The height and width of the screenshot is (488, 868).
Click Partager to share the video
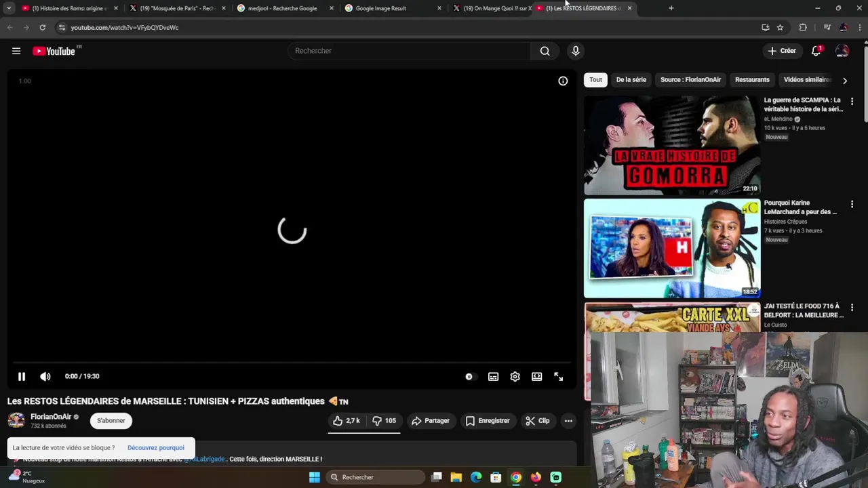[x=431, y=421]
